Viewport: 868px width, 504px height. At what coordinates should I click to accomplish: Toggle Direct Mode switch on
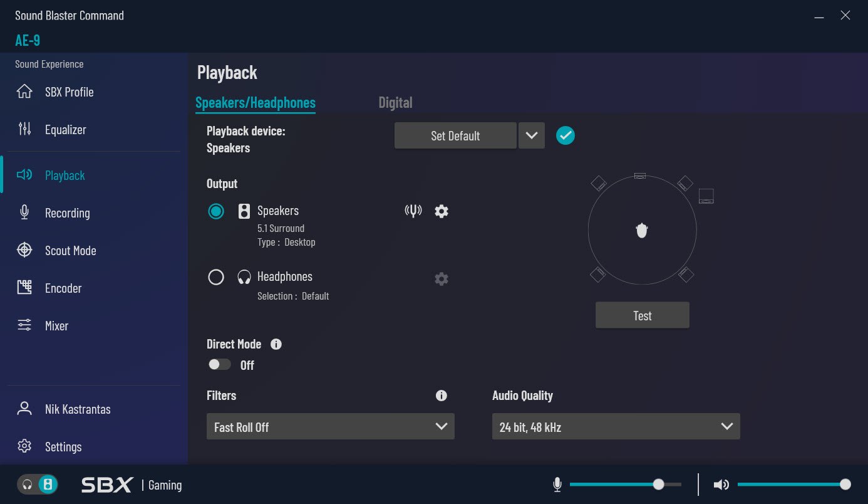click(220, 364)
